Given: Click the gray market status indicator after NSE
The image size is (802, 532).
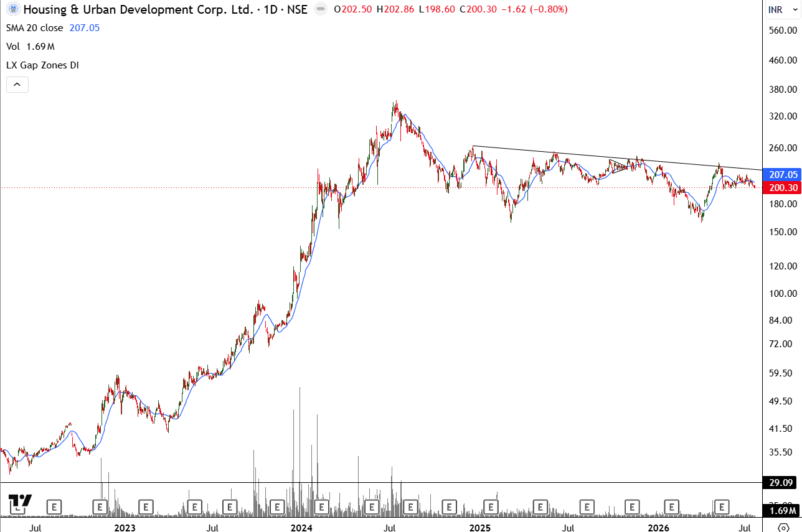Looking at the screenshot, I should (321, 10).
